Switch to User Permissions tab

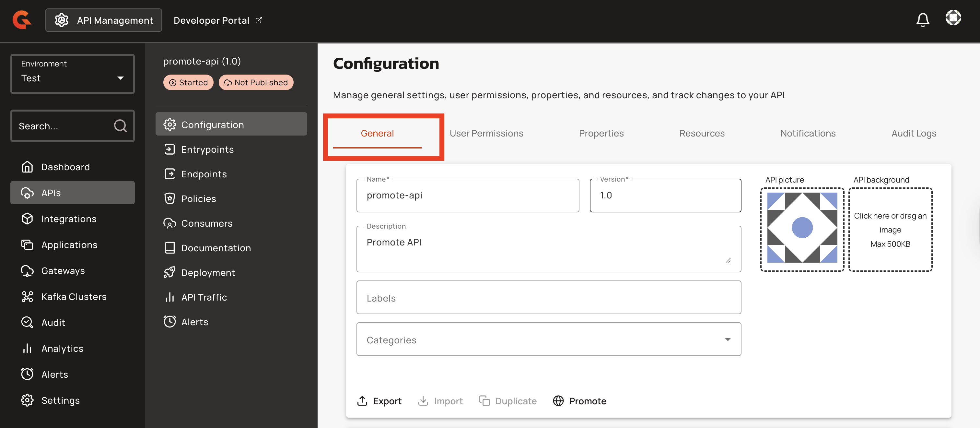point(486,133)
